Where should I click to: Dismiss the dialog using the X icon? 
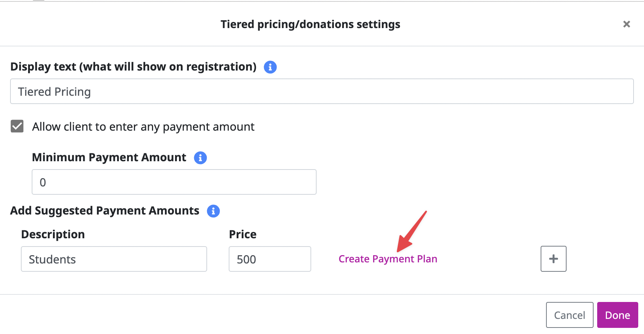(x=627, y=24)
